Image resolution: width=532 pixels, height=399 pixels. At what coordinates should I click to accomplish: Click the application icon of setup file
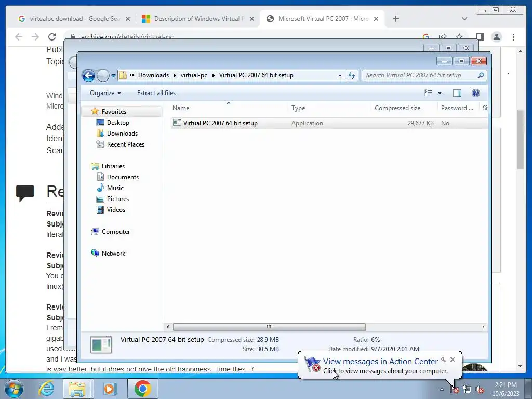pyautogui.click(x=177, y=123)
